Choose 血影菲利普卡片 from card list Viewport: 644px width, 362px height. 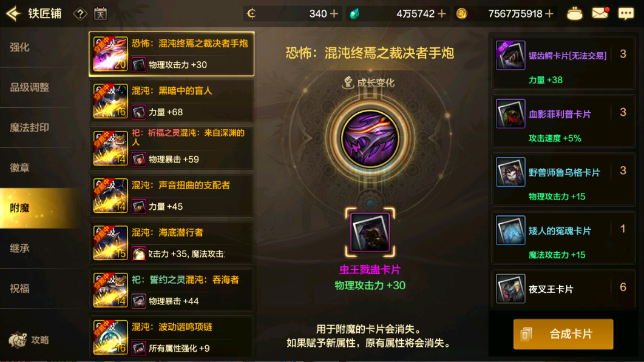(563, 121)
